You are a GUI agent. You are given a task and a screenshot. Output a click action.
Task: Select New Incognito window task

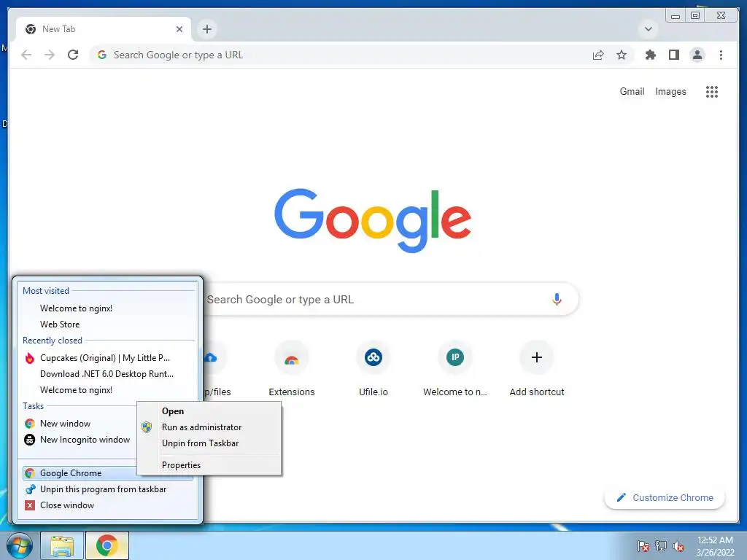79,440
